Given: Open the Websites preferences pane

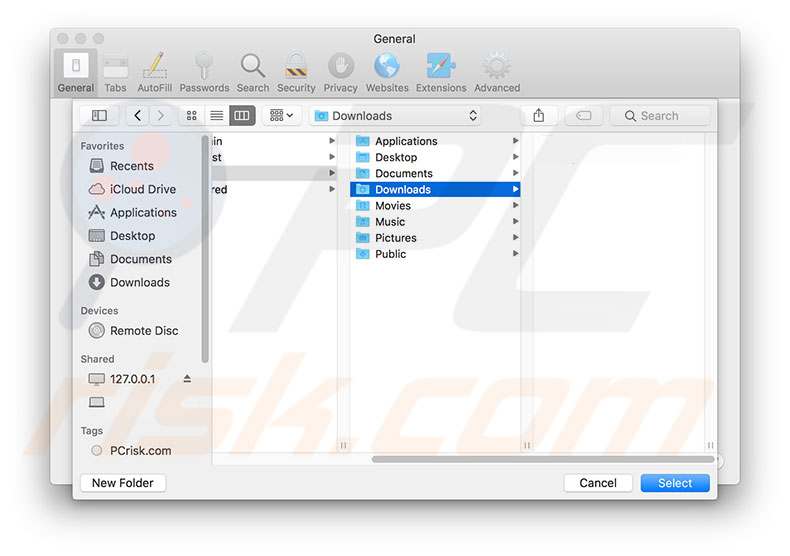Looking at the screenshot, I should (x=387, y=73).
